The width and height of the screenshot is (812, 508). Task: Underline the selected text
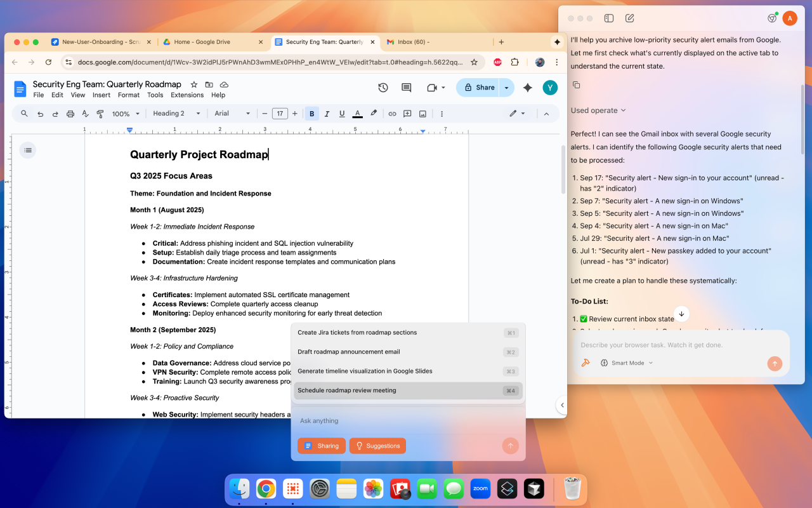click(x=342, y=114)
